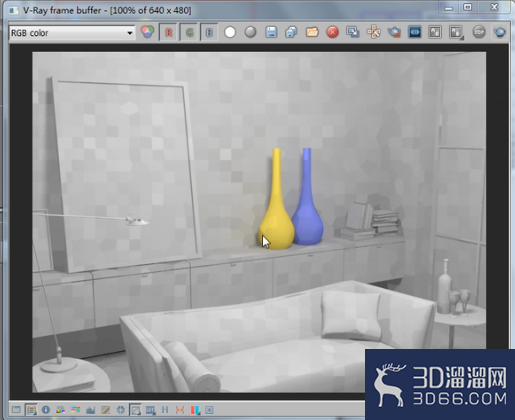
Task: Clear the image with the red X icon
Action: [x=332, y=32]
